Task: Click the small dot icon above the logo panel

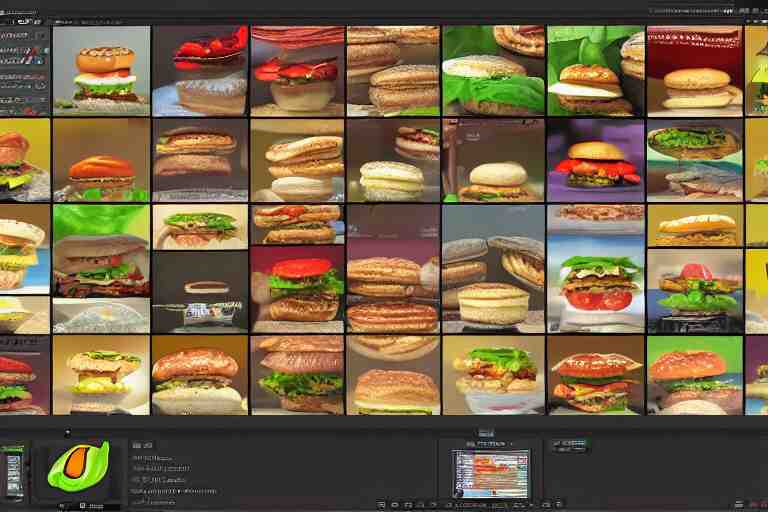Action: [x=67, y=434]
